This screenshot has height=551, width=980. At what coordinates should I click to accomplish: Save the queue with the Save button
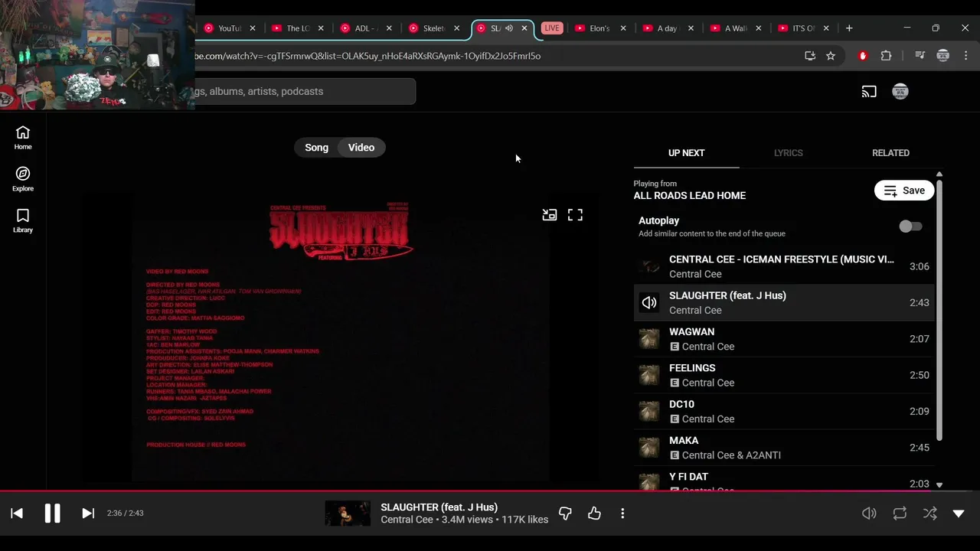[904, 191]
